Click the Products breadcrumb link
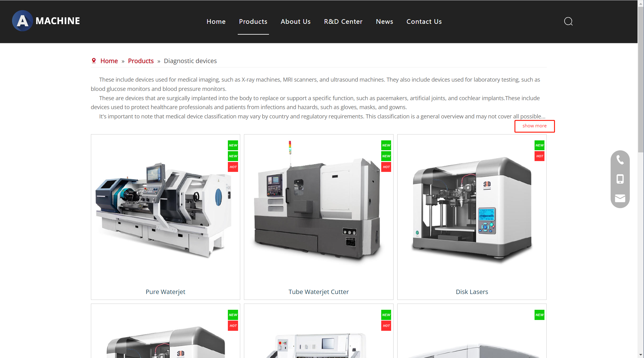 (141, 61)
